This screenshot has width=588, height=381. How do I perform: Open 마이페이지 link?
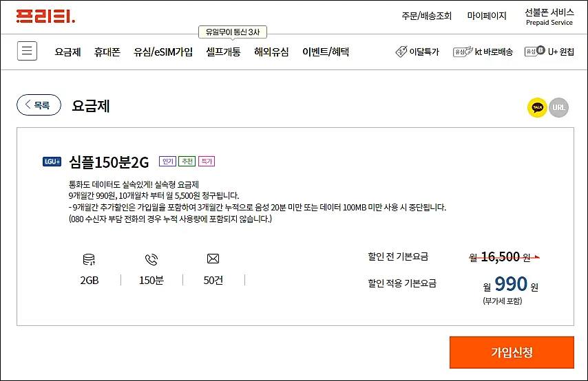[x=487, y=16]
